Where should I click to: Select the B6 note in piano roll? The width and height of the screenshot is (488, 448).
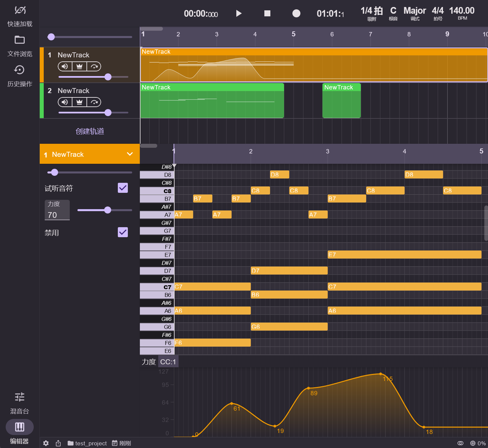click(x=289, y=295)
